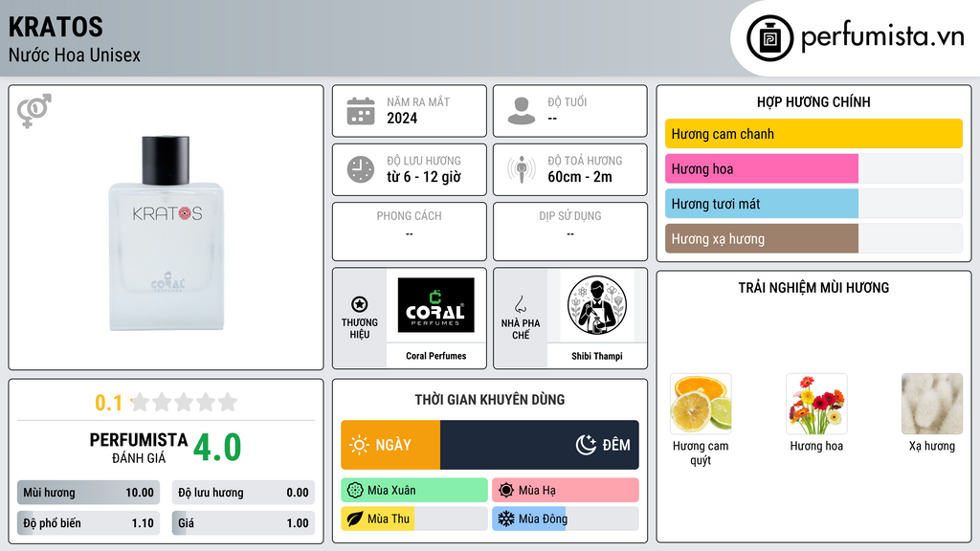Click the Dịp sử dụng occasion box
The width and height of the screenshot is (980, 551).
pyautogui.click(x=570, y=231)
